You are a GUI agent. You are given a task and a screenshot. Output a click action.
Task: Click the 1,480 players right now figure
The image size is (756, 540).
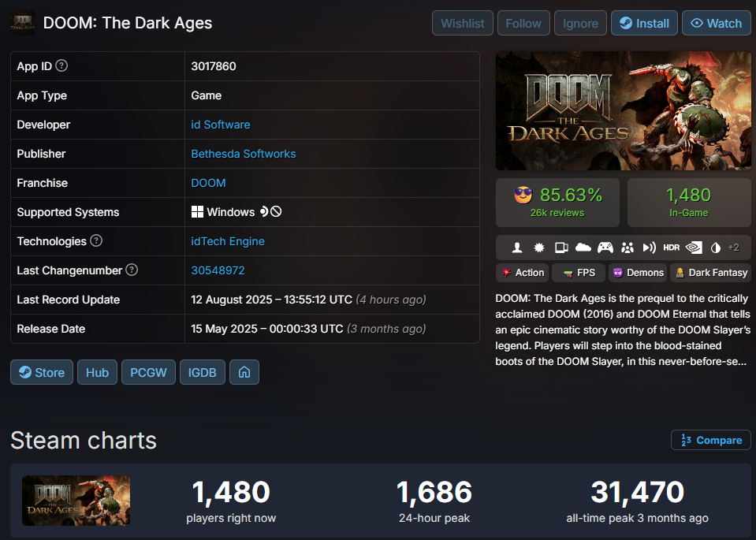tap(231, 492)
